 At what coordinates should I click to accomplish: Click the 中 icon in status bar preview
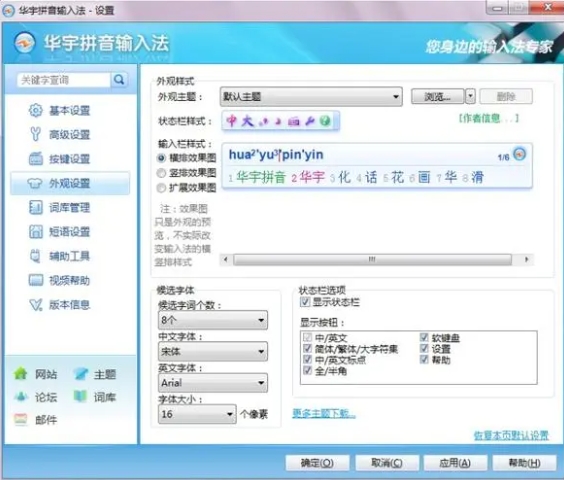point(232,121)
